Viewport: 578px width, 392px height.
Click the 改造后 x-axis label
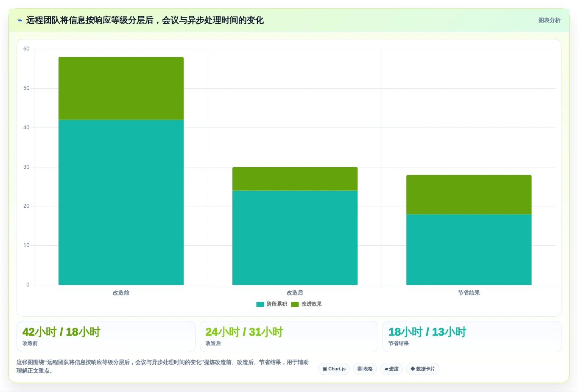[x=295, y=293]
